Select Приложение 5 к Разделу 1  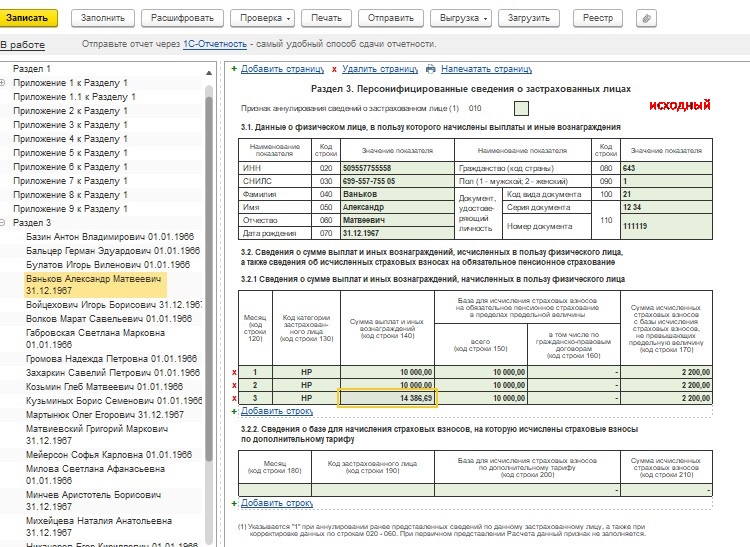(x=70, y=153)
